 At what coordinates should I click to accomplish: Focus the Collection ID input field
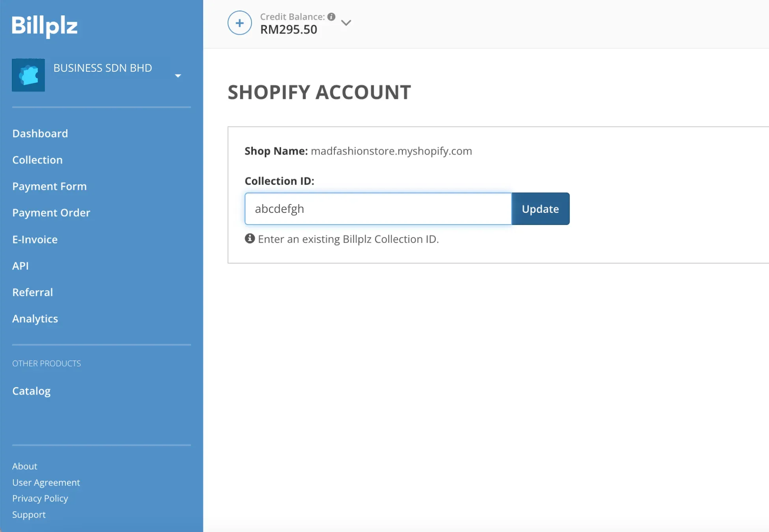[378, 209]
